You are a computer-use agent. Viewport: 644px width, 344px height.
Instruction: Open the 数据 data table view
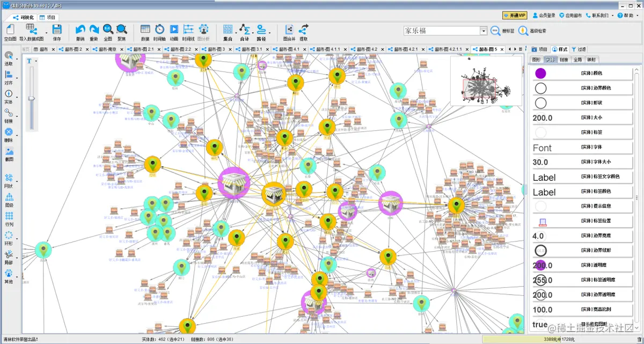tap(145, 32)
